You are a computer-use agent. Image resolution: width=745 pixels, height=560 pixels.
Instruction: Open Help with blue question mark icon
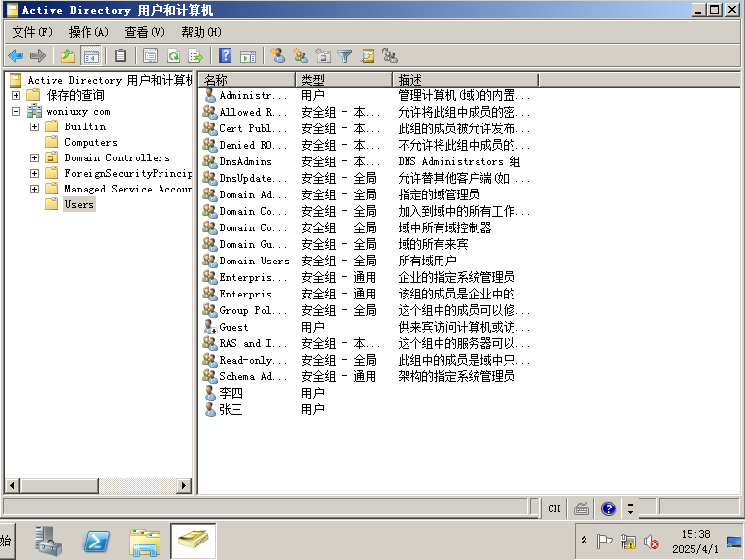click(226, 55)
